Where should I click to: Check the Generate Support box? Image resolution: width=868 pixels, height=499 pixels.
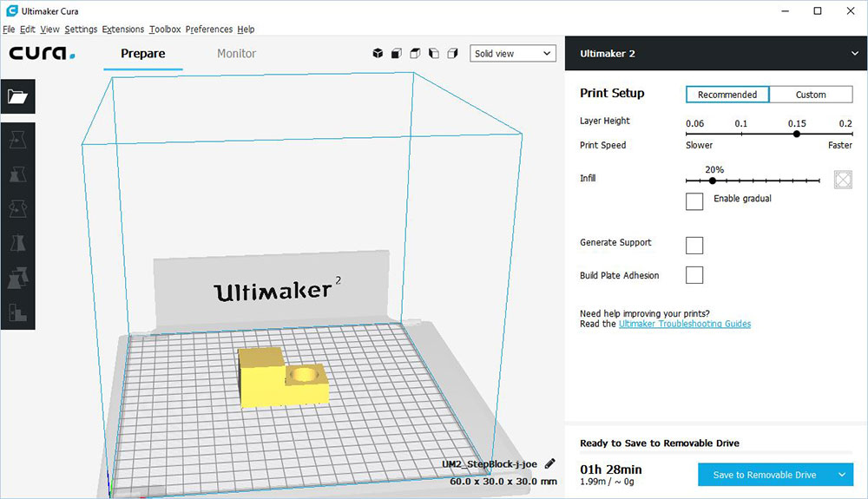(x=694, y=245)
